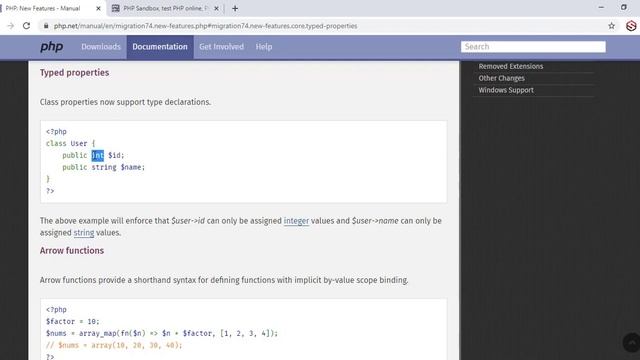This screenshot has width=640, height=360.
Task: Click the array_map code line
Action: click(162, 333)
